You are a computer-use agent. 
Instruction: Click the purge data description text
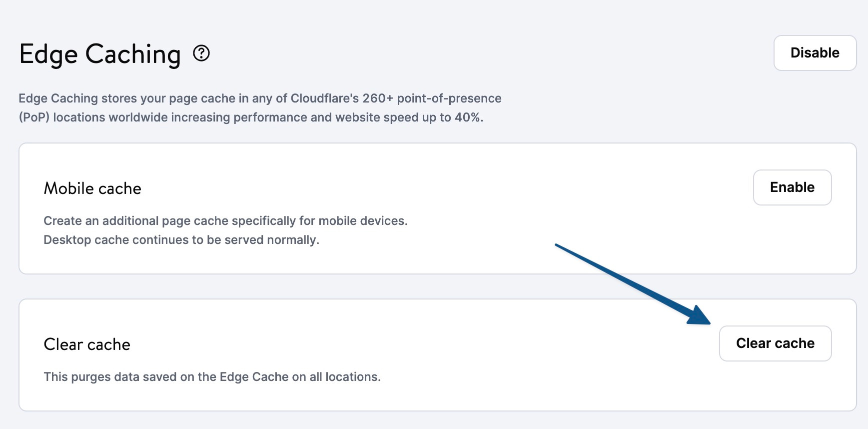click(212, 376)
